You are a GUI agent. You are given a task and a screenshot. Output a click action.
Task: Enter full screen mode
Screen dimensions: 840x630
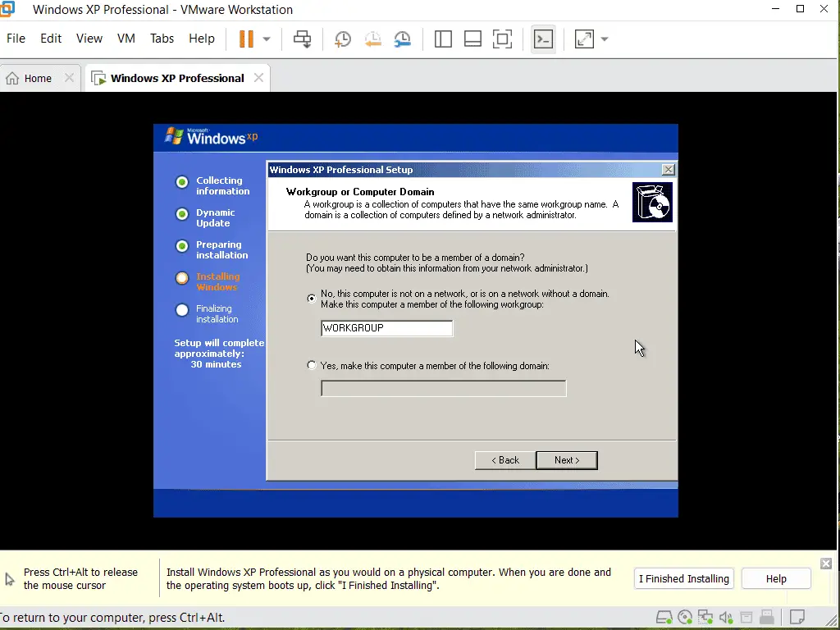[503, 39]
